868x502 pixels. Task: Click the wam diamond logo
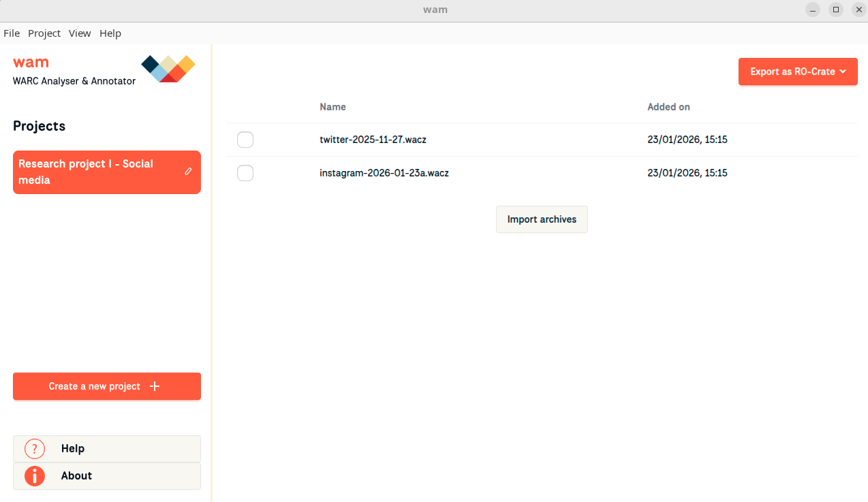168,68
